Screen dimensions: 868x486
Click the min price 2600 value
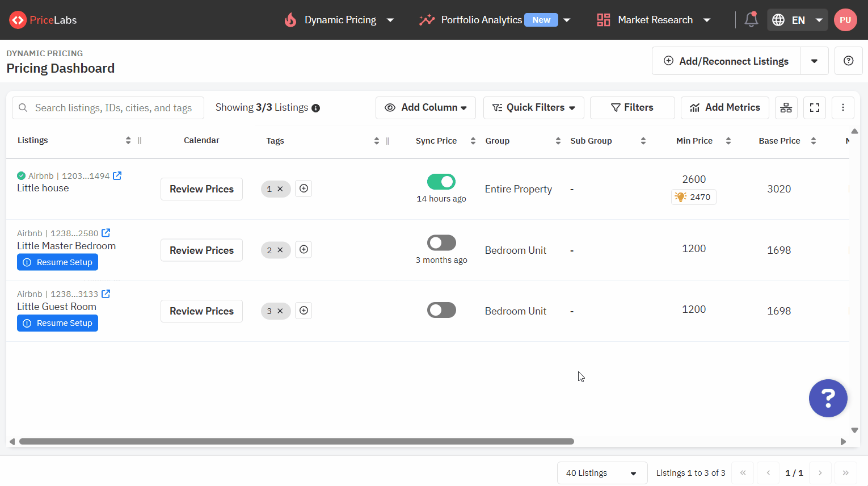[x=694, y=179]
